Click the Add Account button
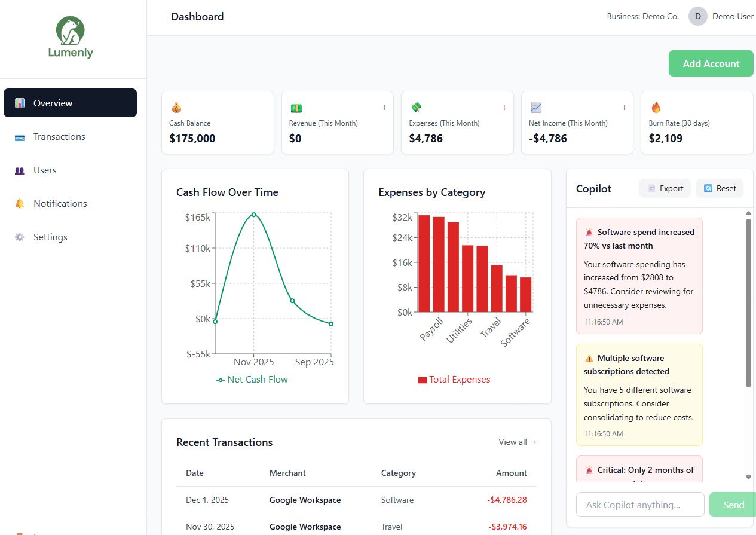The image size is (756, 535). pyautogui.click(x=711, y=63)
